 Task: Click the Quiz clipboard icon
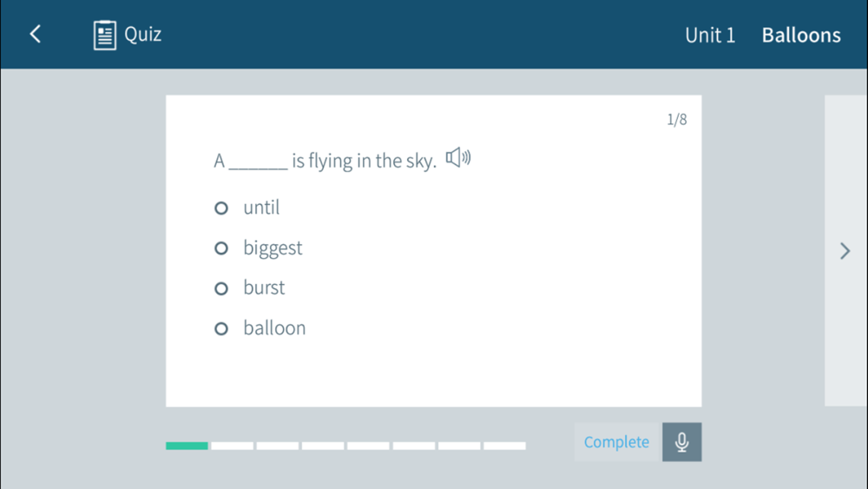(105, 35)
